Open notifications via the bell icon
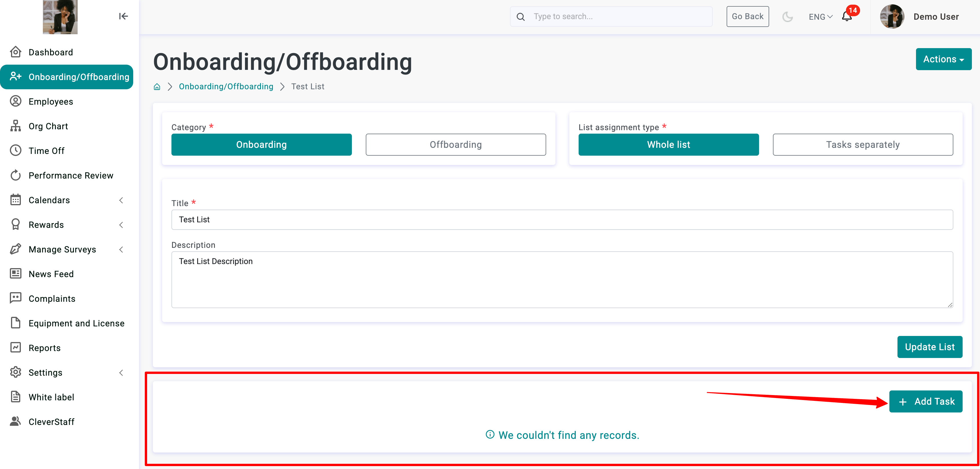The image size is (980, 469). point(846,17)
